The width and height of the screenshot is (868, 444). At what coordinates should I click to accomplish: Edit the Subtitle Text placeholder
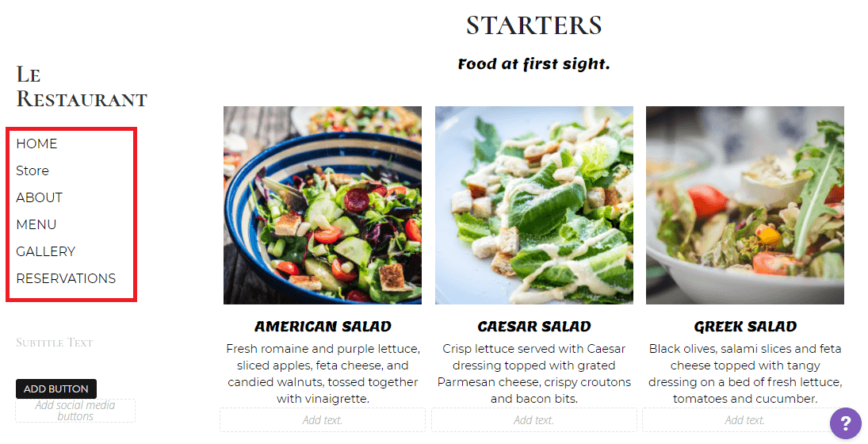55,343
